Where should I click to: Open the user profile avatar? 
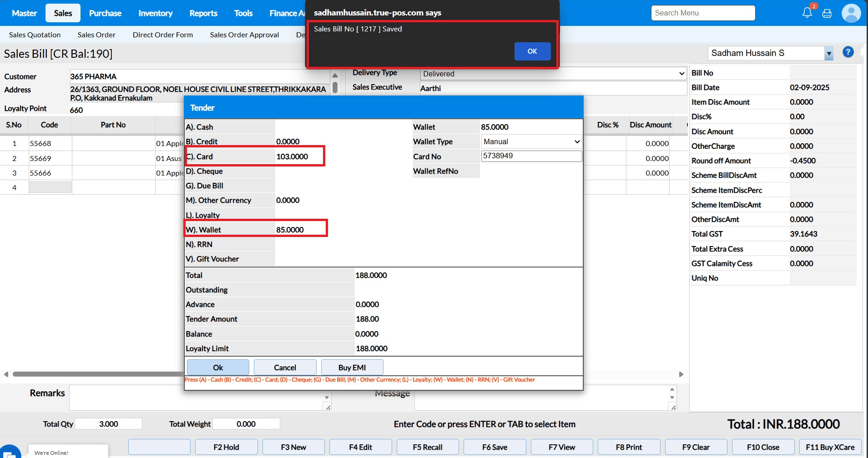click(851, 13)
